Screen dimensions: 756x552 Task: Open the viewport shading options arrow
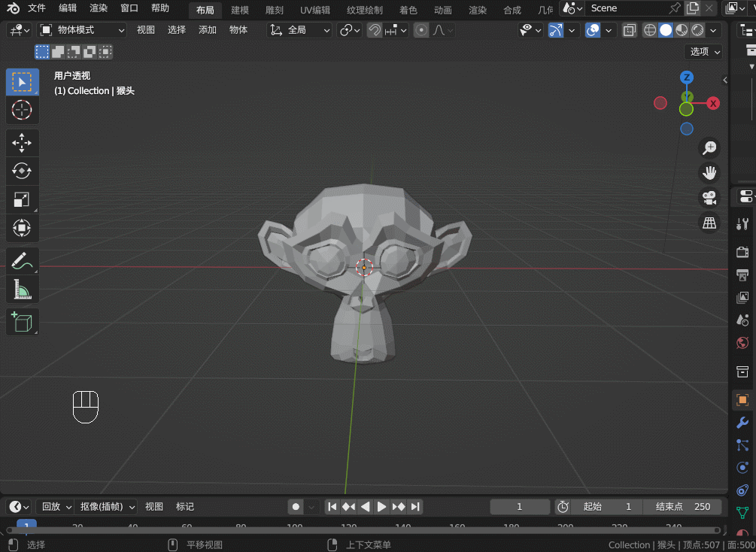[x=714, y=30]
